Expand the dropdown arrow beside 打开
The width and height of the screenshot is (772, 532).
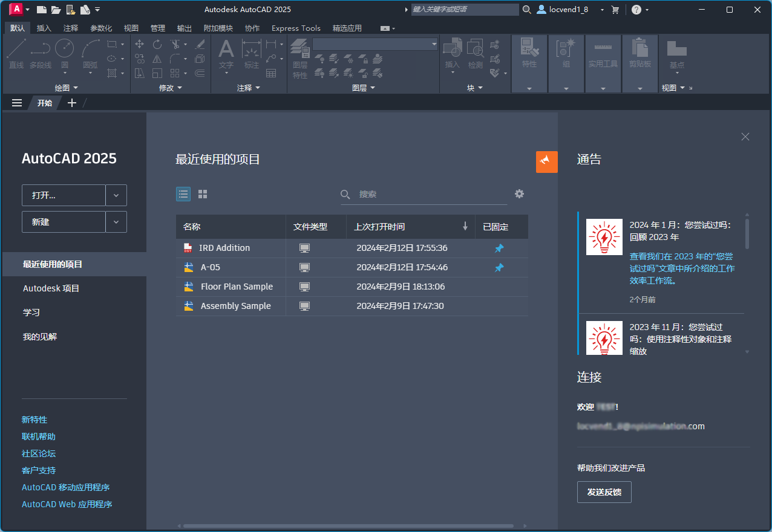(x=116, y=195)
